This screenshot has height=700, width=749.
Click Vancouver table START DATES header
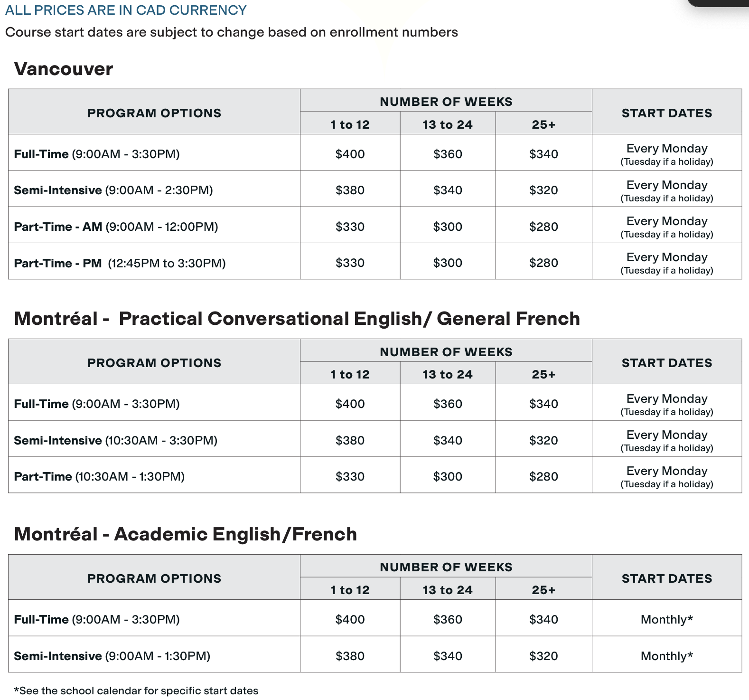666,113
